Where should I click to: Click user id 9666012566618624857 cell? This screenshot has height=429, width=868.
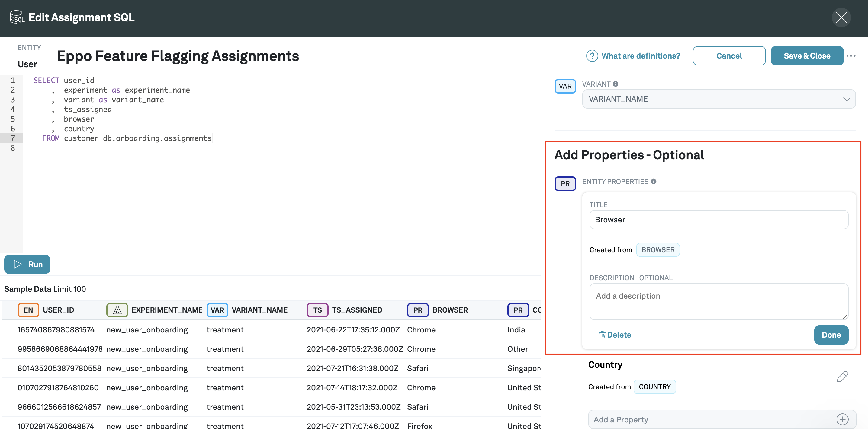click(59, 407)
